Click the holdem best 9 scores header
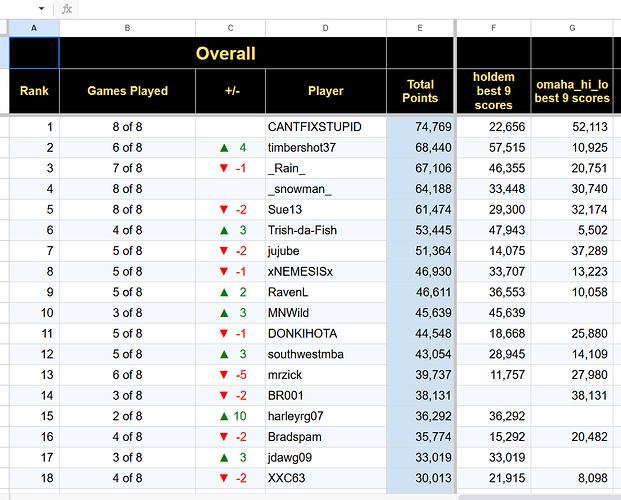The image size is (621, 500). coord(493,91)
